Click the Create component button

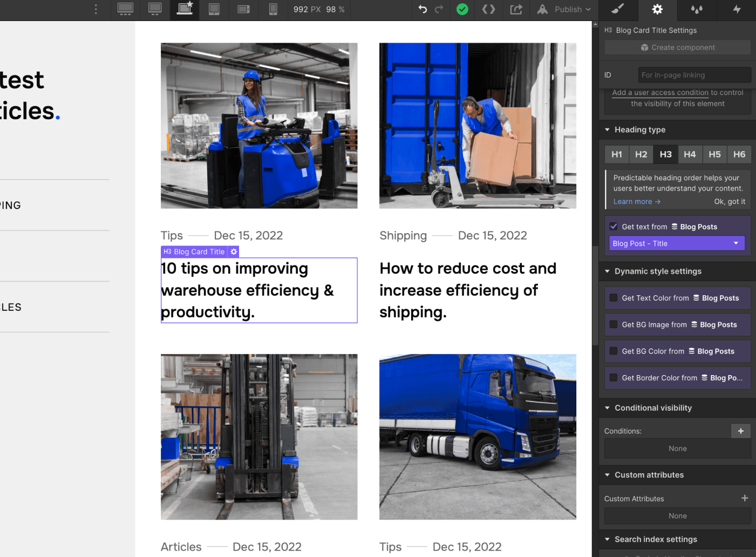pyautogui.click(x=677, y=47)
